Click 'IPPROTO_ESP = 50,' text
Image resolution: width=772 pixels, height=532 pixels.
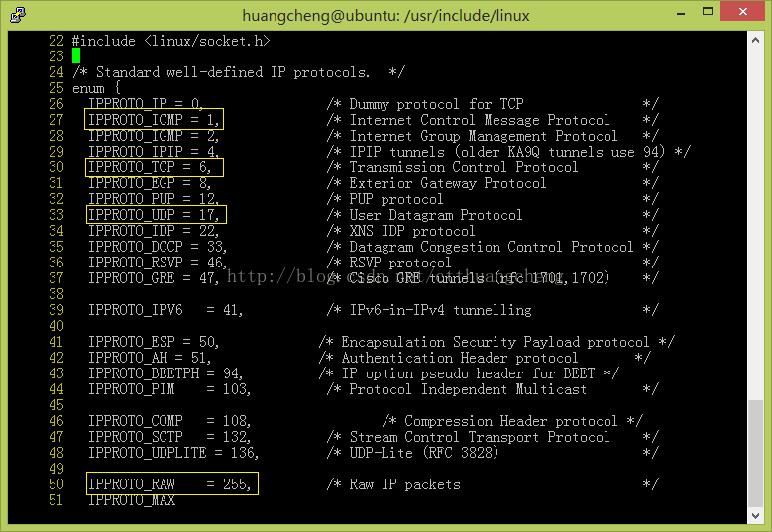point(154,342)
